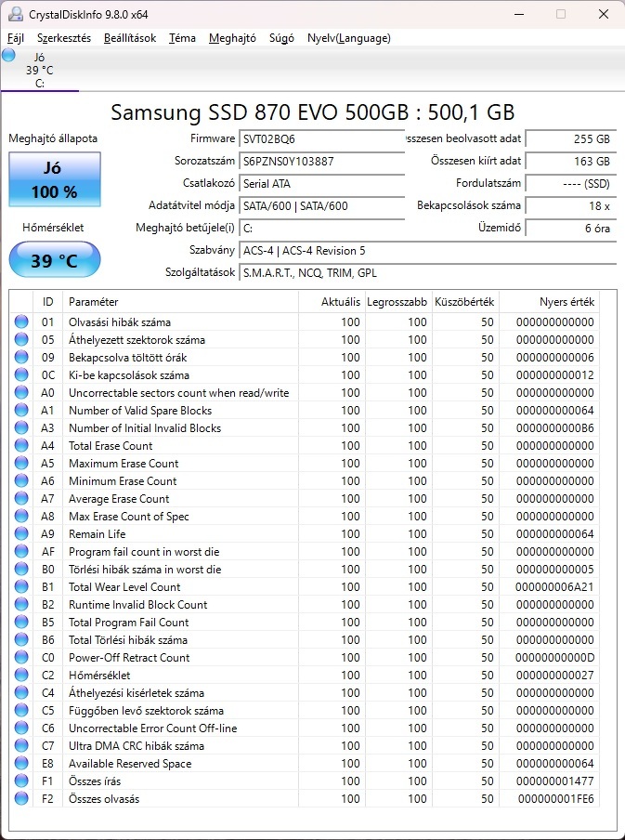Select the Olvasási hibák száma row text
Screen dimensions: 625x840
[120, 322]
